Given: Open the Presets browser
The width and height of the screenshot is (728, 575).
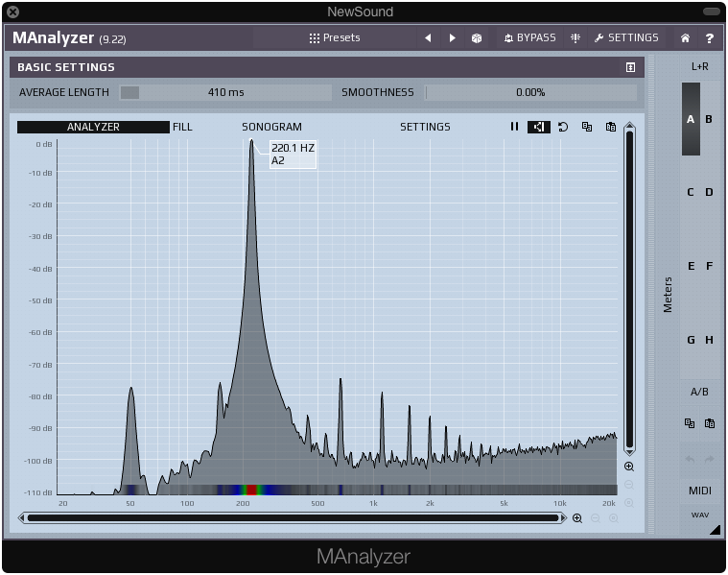Looking at the screenshot, I should (335, 37).
